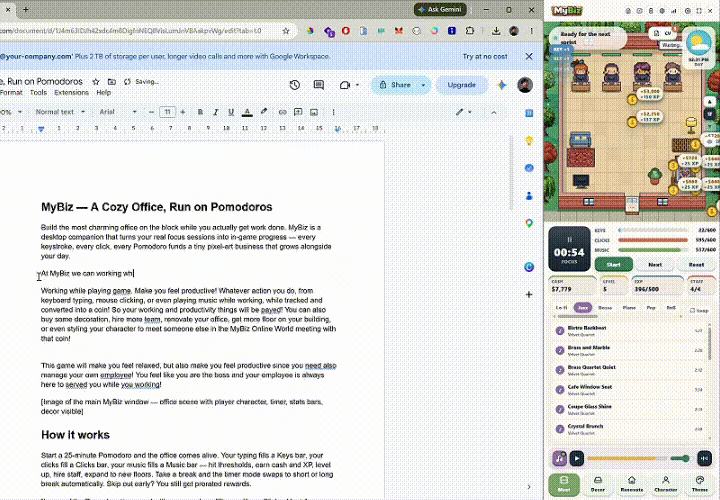Click the Meet video call icon
This screenshot has height=500, width=720.
coord(345,85)
